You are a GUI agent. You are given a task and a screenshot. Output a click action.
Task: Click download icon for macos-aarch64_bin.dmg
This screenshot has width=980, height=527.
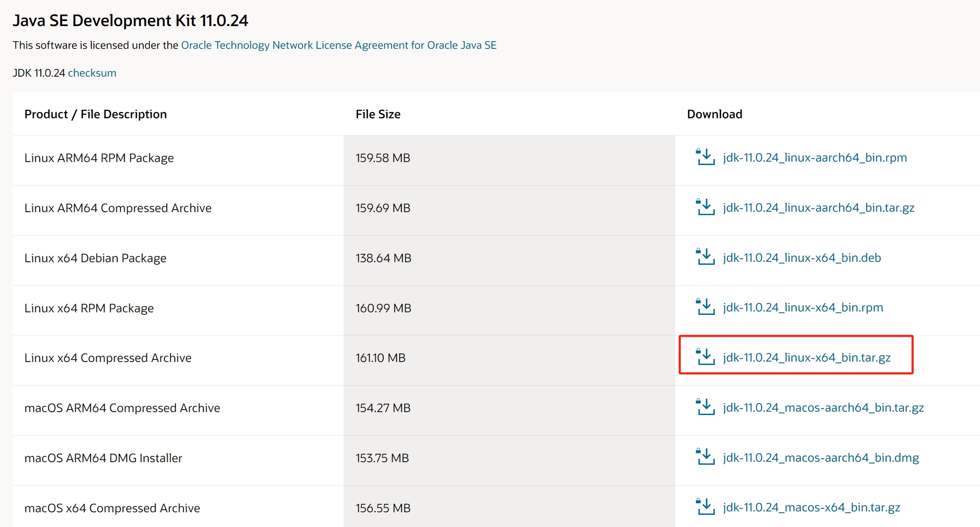click(705, 457)
